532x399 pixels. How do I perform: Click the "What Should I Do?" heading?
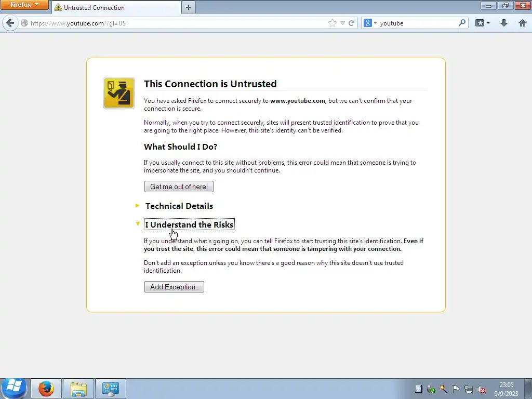pyautogui.click(x=180, y=147)
